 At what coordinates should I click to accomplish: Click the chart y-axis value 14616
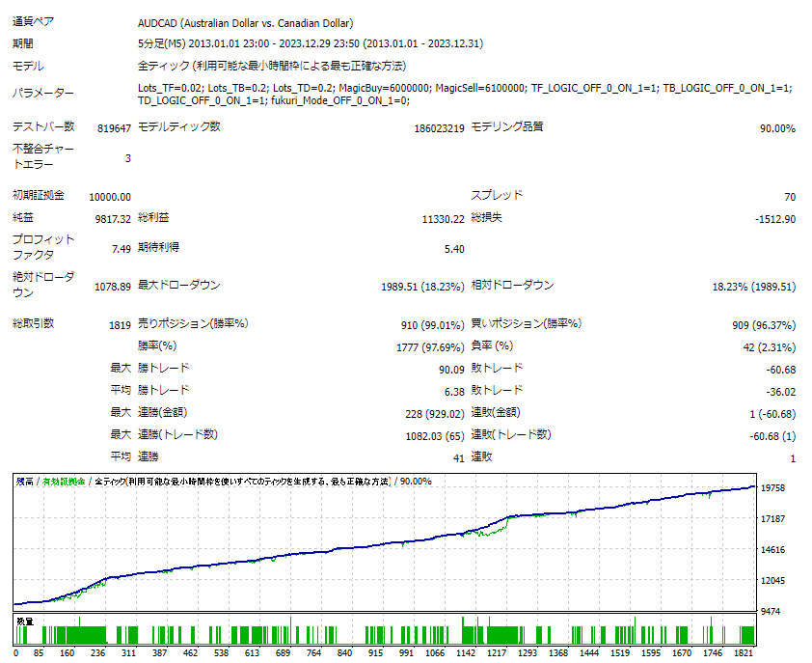772,549
